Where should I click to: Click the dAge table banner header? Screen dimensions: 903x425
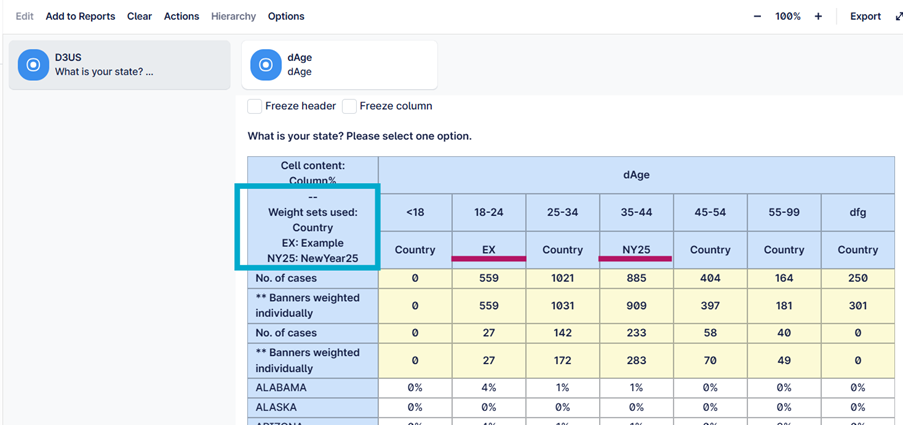636,174
